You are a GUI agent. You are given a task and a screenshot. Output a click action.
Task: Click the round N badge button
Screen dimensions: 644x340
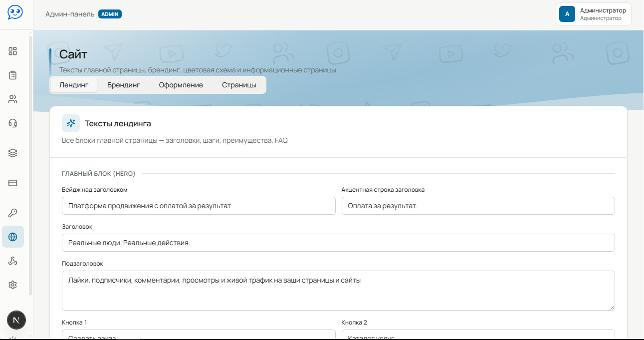[x=16, y=320]
